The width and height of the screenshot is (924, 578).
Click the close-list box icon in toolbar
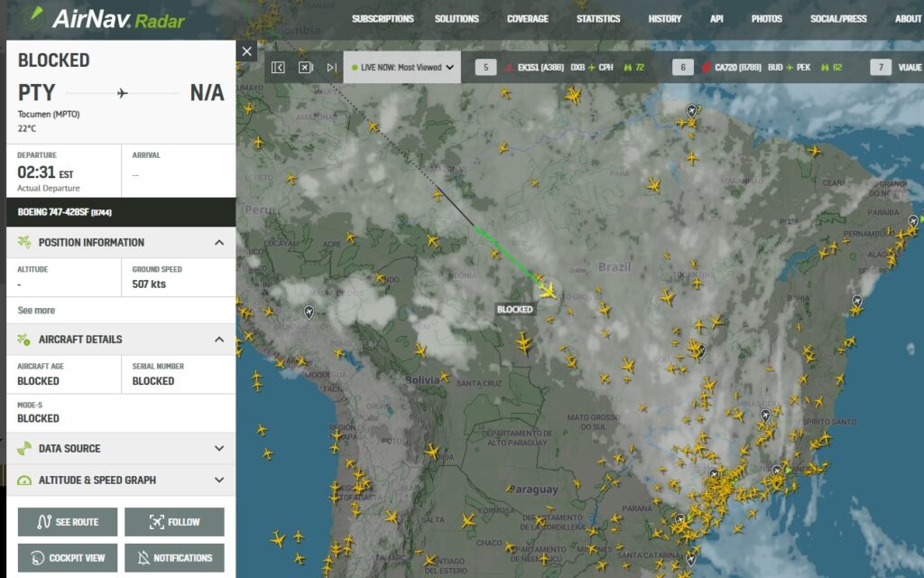pos(305,67)
